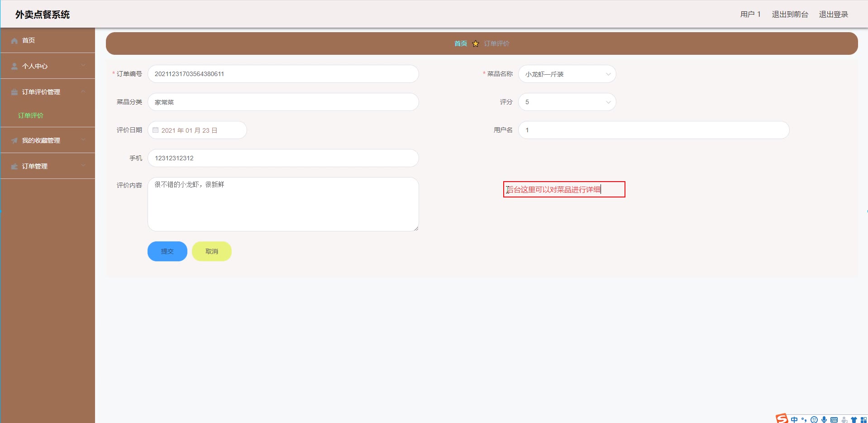The height and width of the screenshot is (423, 868).
Task: Click the Sogou voice input microphone
Action: [x=824, y=420]
